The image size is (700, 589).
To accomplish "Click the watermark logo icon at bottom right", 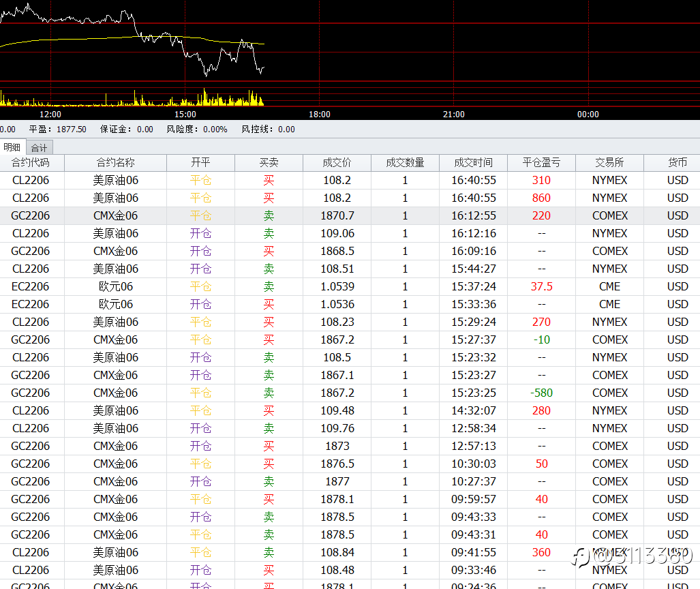I will pos(581,557).
